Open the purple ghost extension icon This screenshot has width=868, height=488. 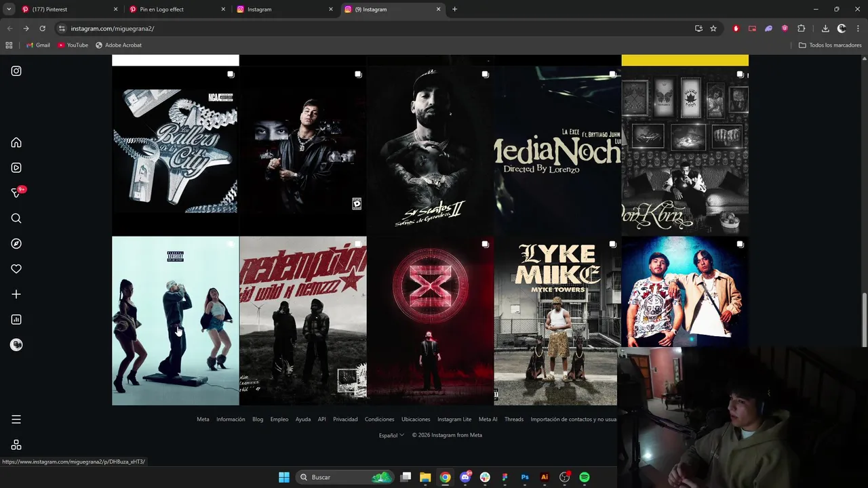768,28
